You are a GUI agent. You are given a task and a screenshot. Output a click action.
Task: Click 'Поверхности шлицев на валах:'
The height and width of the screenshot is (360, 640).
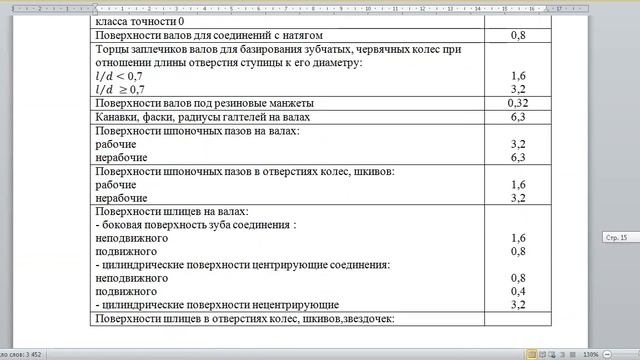pyautogui.click(x=172, y=211)
